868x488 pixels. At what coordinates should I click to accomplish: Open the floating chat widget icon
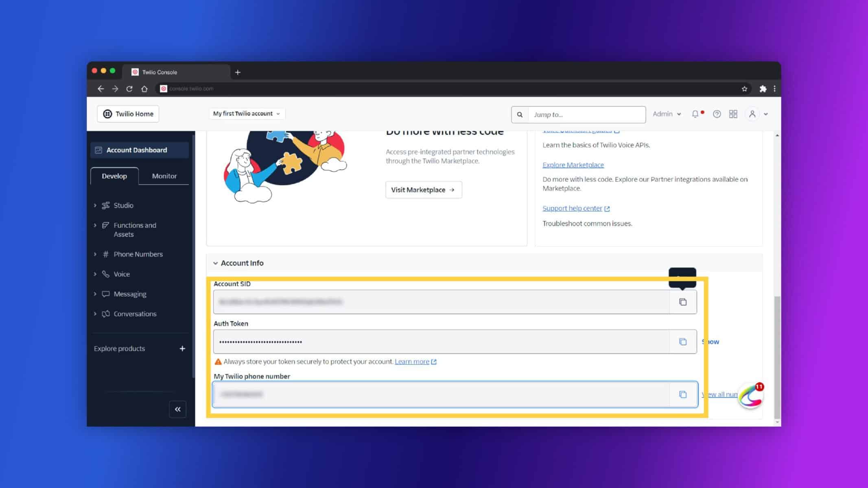(x=751, y=396)
